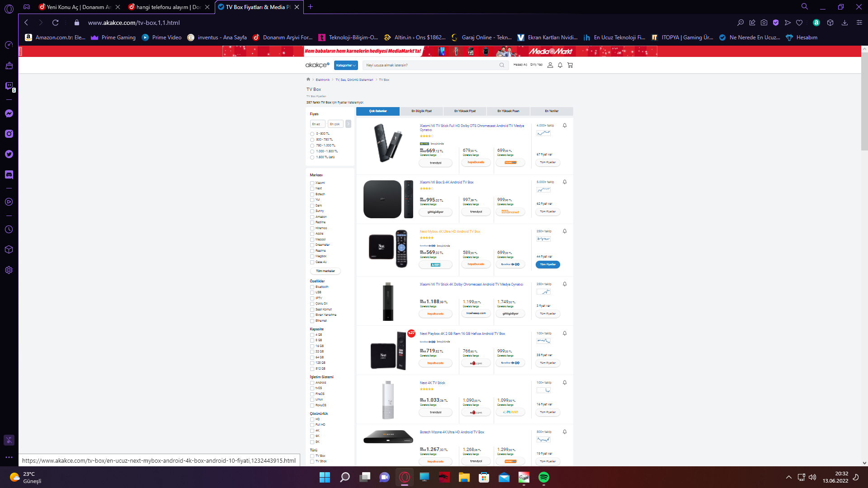Select the 1.500 TL üstü price option
This screenshot has height=488, width=868.
(x=312, y=157)
